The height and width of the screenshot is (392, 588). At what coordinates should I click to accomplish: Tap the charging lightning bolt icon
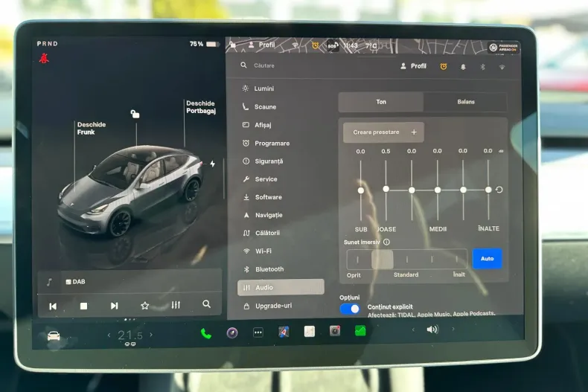[x=213, y=164]
